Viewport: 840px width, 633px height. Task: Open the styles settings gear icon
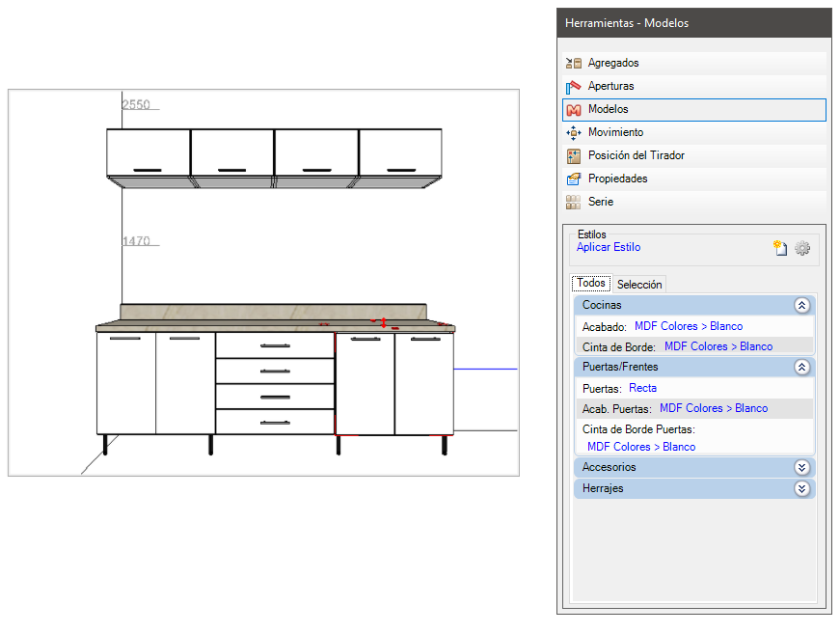[802, 248]
